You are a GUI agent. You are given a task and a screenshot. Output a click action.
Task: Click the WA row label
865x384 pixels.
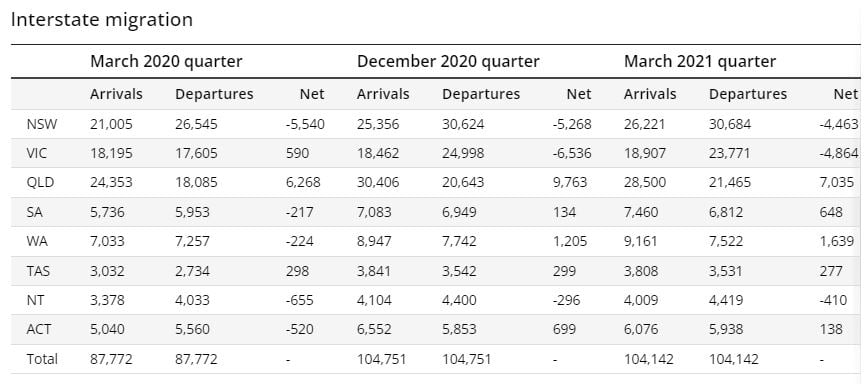pyautogui.click(x=35, y=241)
